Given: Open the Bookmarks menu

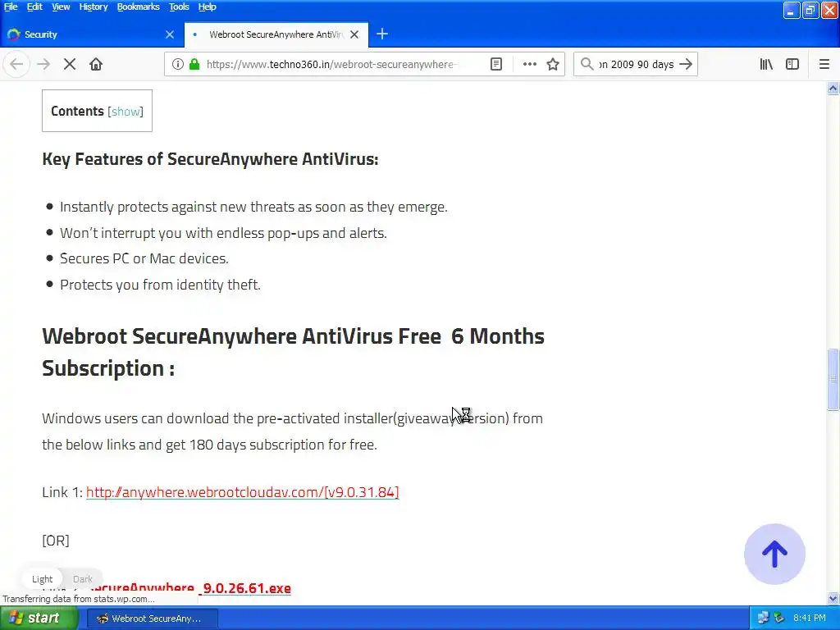Looking at the screenshot, I should click(x=138, y=7).
